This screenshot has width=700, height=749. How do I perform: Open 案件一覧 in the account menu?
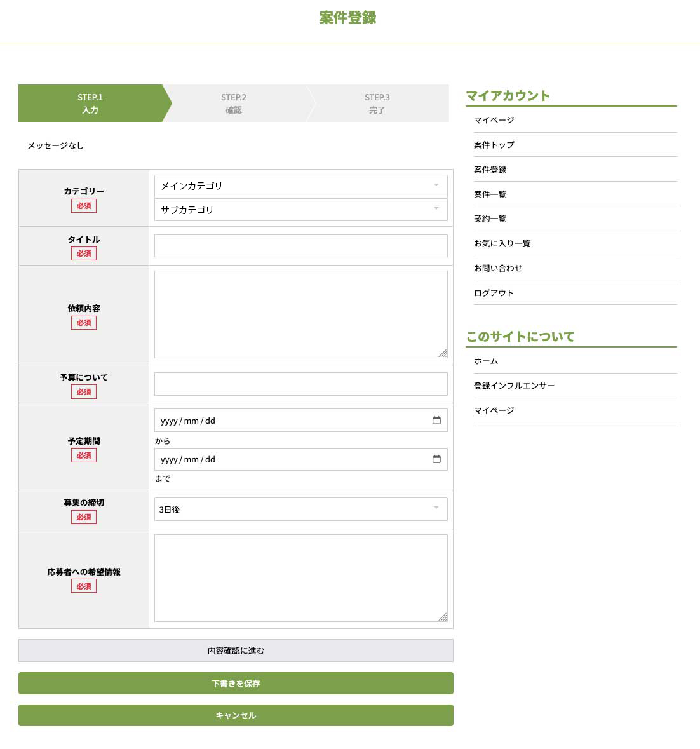tap(490, 194)
